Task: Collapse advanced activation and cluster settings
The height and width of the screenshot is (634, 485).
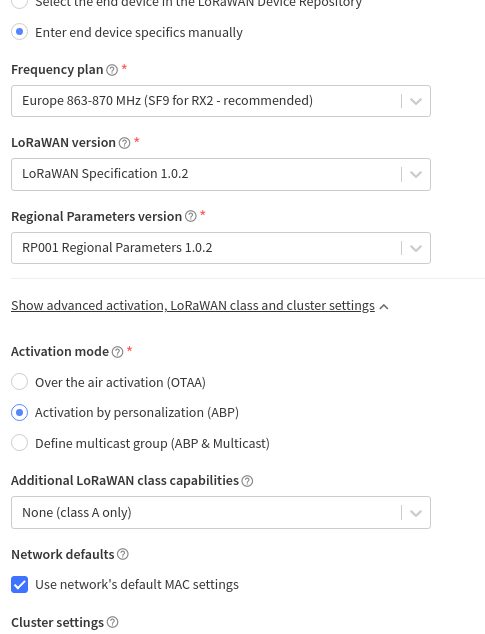Action: pos(193,306)
